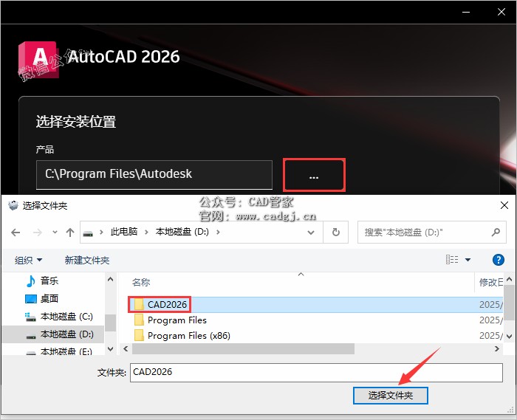Click the 选择文件夹 confirm button
This screenshot has height=420, width=517.
click(x=391, y=396)
